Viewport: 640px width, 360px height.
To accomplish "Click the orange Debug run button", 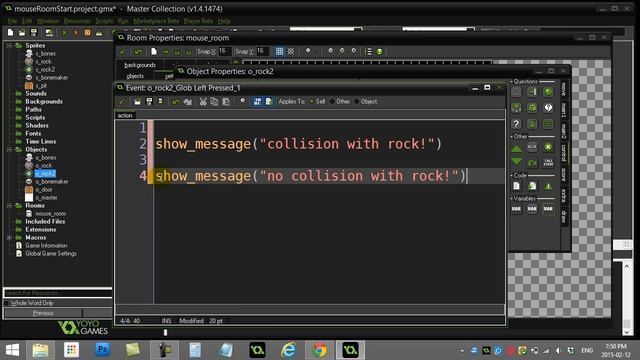I will coord(76,33).
